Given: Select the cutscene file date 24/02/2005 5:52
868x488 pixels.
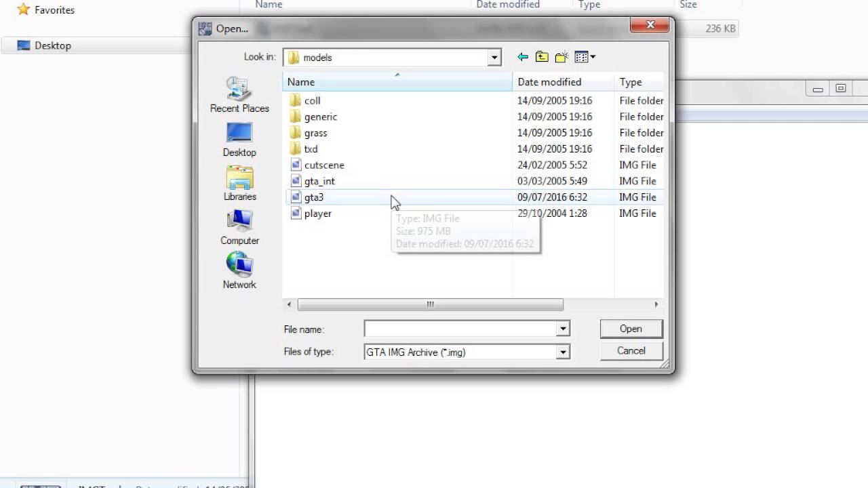Looking at the screenshot, I should [x=552, y=165].
